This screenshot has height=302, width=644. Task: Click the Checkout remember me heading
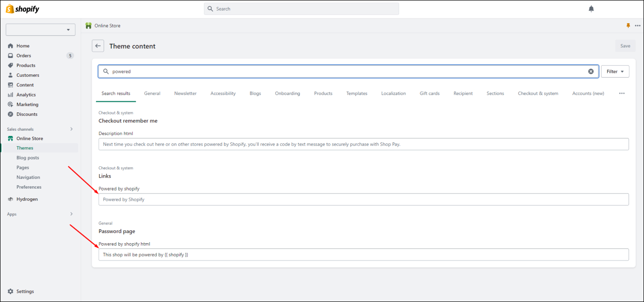pos(128,121)
